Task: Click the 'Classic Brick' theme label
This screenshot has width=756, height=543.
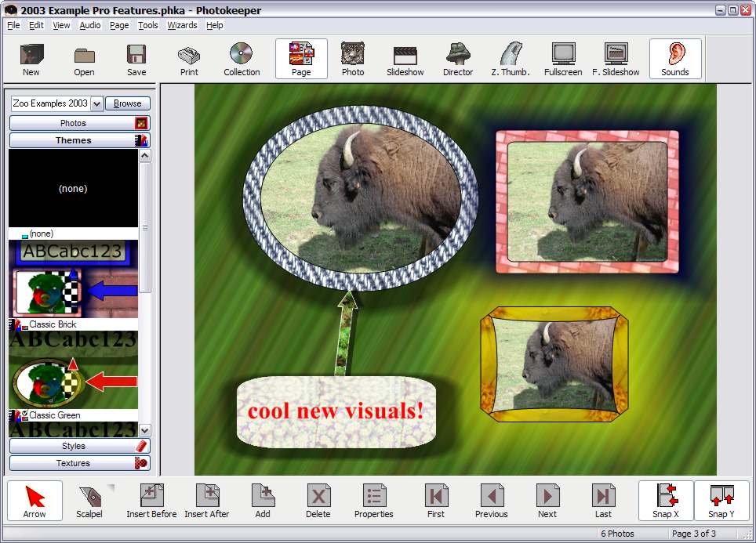Action: tap(53, 324)
